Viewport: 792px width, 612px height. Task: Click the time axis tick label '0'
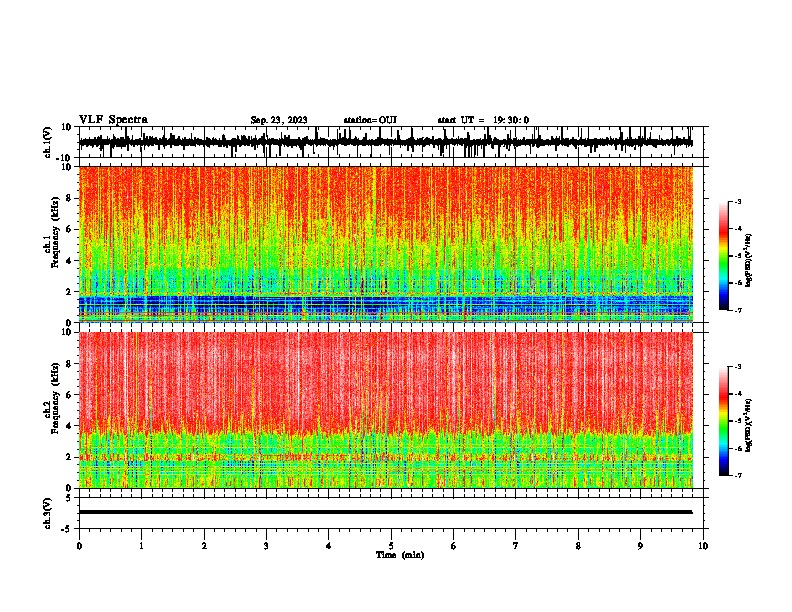point(79,546)
